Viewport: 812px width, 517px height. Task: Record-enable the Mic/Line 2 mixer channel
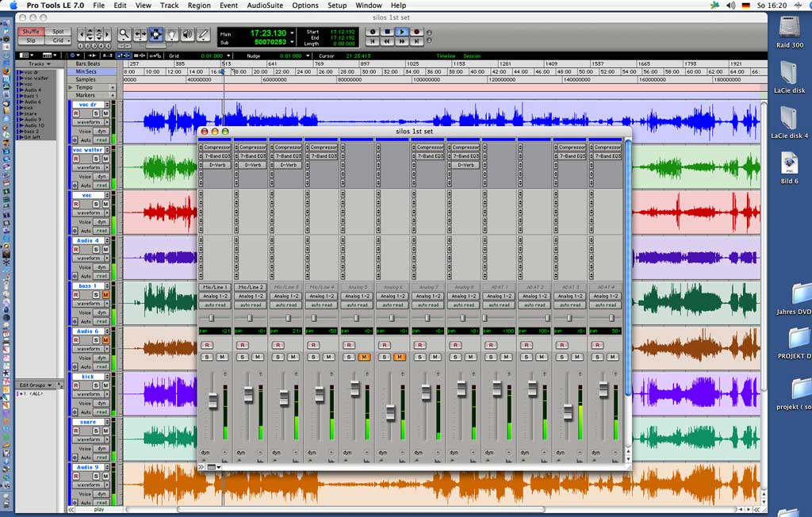243,345
